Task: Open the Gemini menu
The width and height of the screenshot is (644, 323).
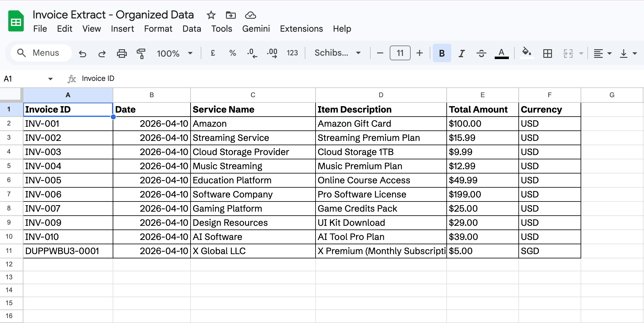Action: (256, 29)
